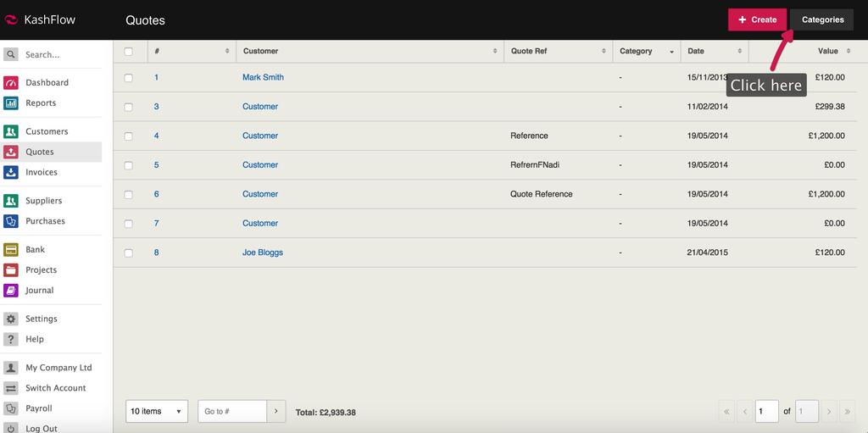This screenshot has width=868, height=433.
Task: Click the Journal book icon
Action: tap(11, 291)
